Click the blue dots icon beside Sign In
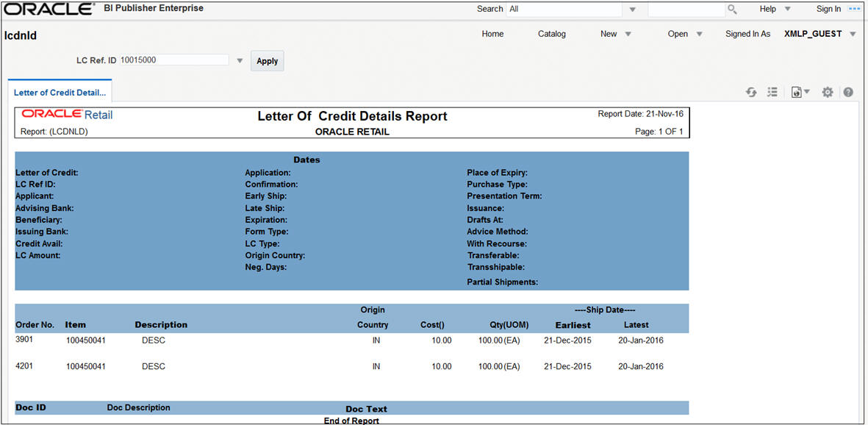The width and height of the screenshot is (868, 425). [x=853, y=9]
